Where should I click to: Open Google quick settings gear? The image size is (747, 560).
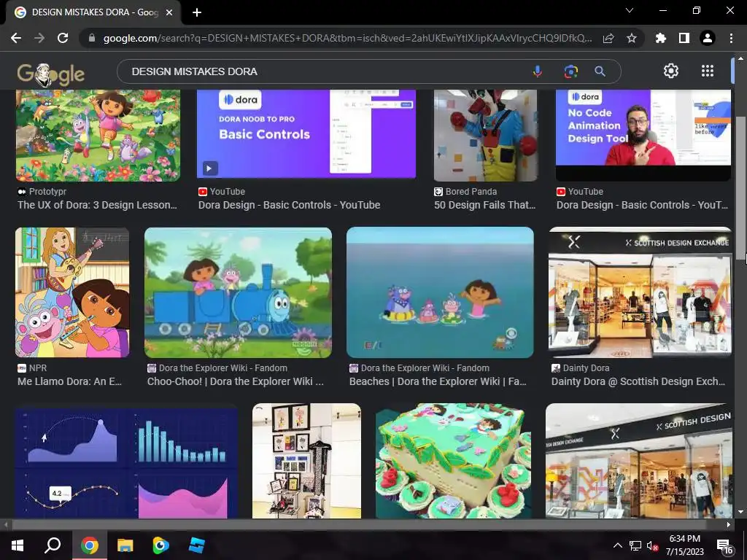(x=671, y=71)
